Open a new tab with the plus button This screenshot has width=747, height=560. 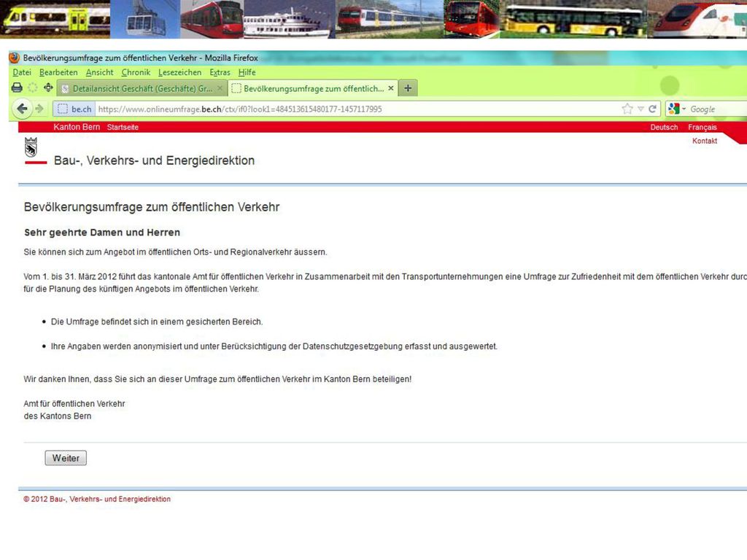(408, 88)
